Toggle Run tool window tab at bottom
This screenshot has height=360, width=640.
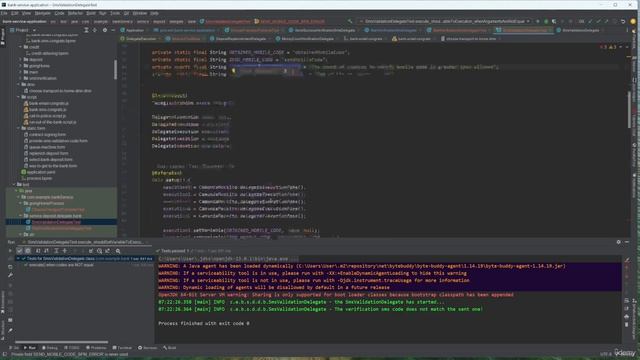coord(30,348)
